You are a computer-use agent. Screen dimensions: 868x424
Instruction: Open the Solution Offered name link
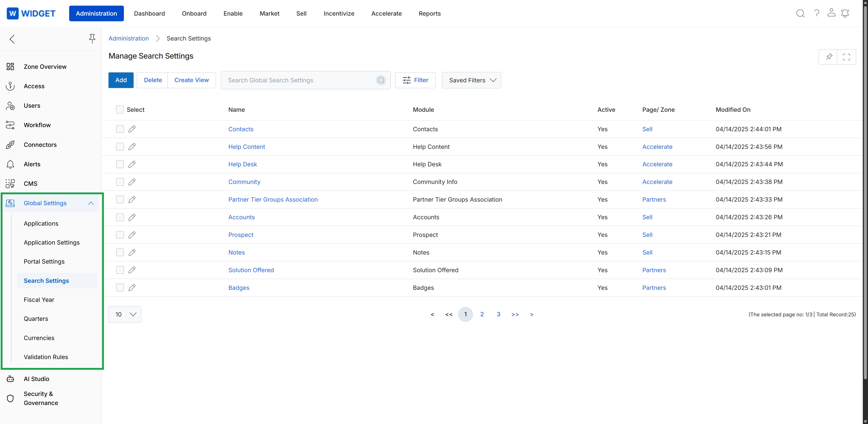pyautogui.click(x=251, y=270)
